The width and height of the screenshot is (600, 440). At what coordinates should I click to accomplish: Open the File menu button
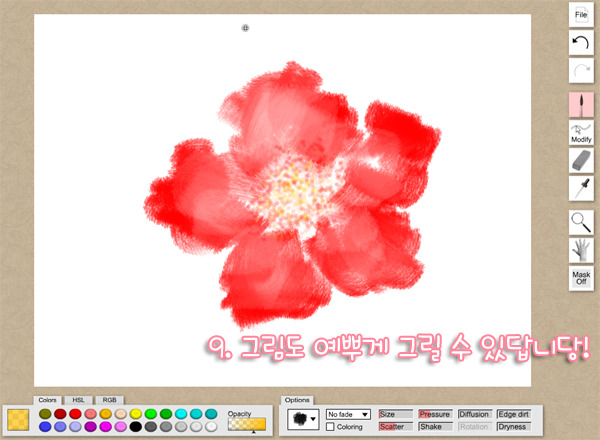[x=581, y=15]
